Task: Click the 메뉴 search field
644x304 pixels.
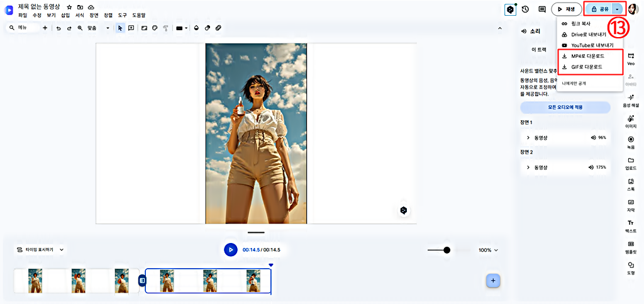Action: (x=23, y=28)
